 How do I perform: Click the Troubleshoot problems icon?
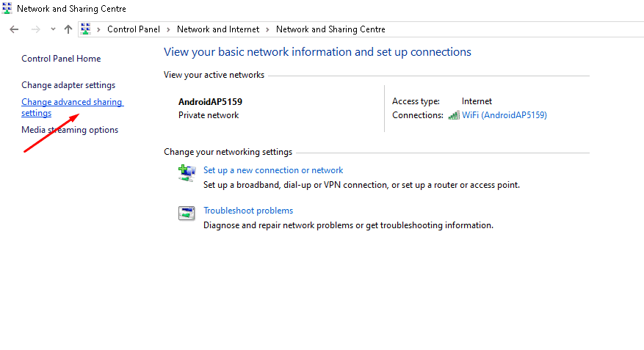click(x=186, y=214)
